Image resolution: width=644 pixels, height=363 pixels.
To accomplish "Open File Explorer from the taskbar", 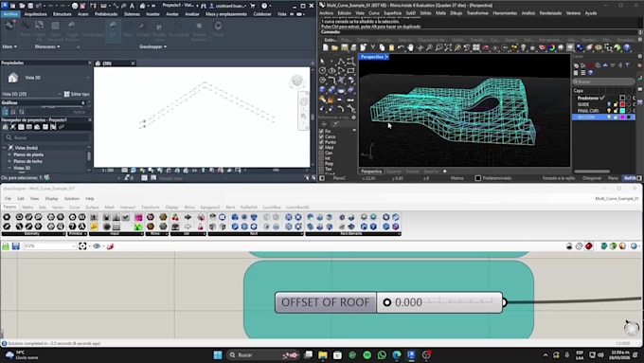I will 322,354.
